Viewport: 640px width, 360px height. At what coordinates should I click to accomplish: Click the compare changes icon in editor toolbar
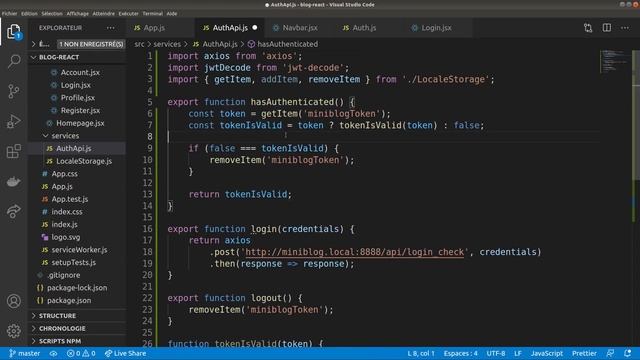tap(588, 28)
